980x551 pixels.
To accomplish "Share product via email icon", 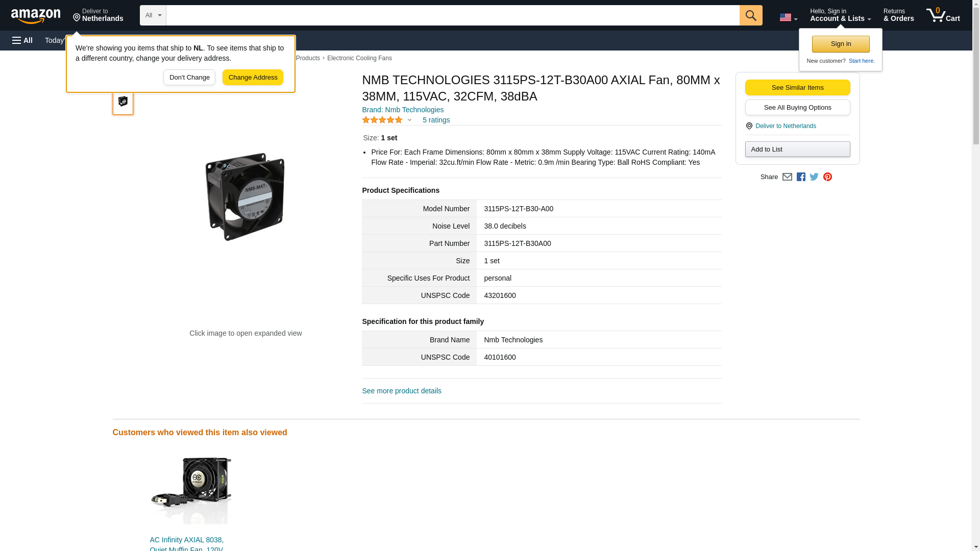I will tap(787, 177).
